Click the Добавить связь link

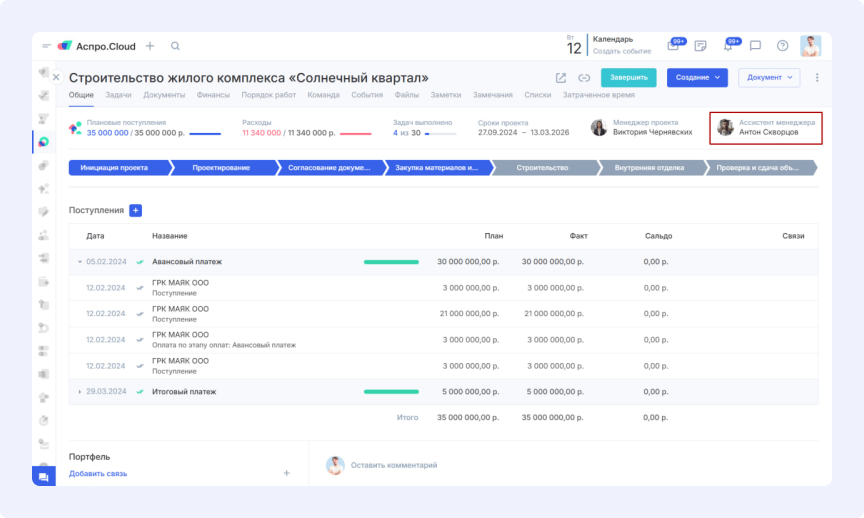pyautogui.click(x=98, y=473)
